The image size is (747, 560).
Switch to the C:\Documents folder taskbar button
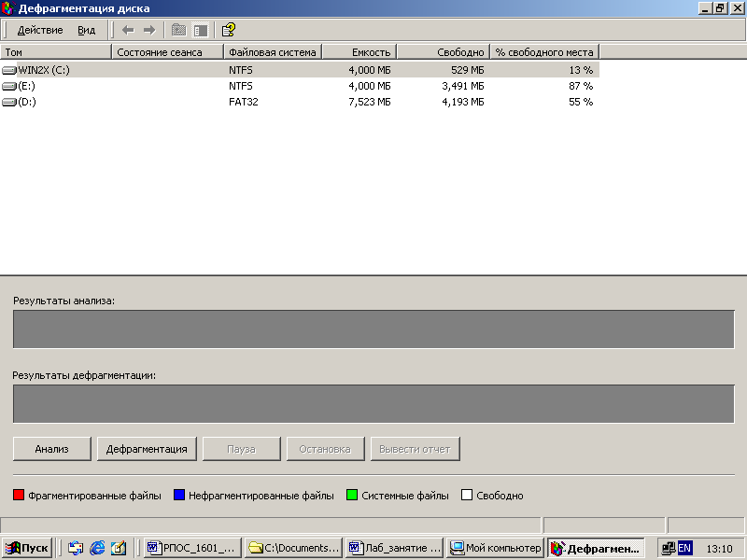click(294, 548)
